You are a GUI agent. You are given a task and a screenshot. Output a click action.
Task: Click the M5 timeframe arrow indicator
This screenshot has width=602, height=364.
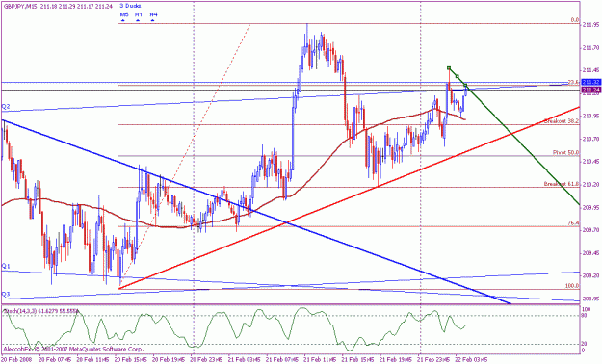click(123, 19)
